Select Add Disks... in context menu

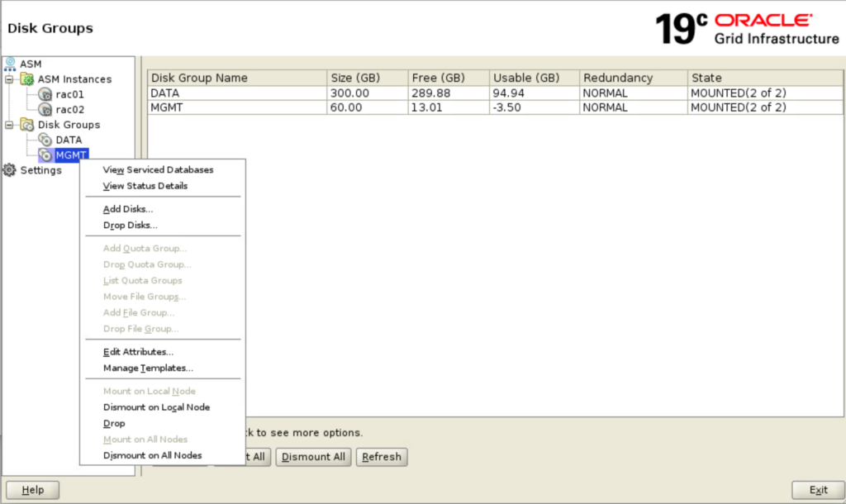pyautogui.click(x=128, y=209)
